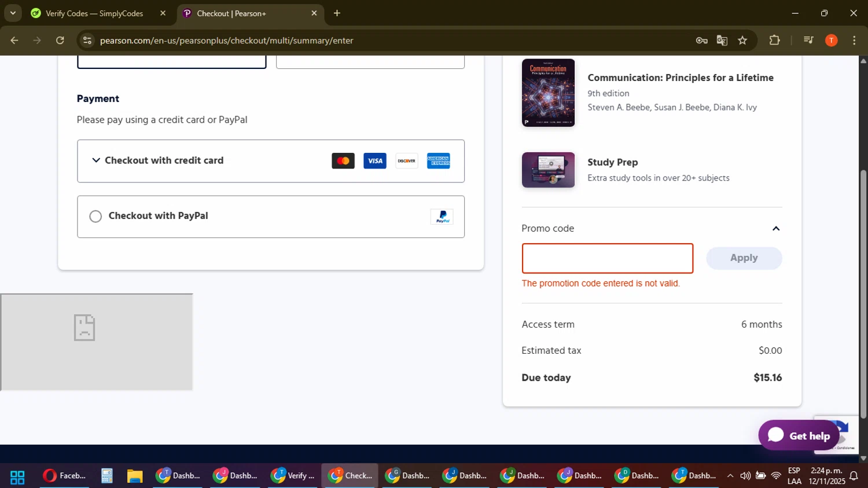Click the Study Prep thumbnail
The height and width of the screenshot is (488, 868).
(548, 170)
